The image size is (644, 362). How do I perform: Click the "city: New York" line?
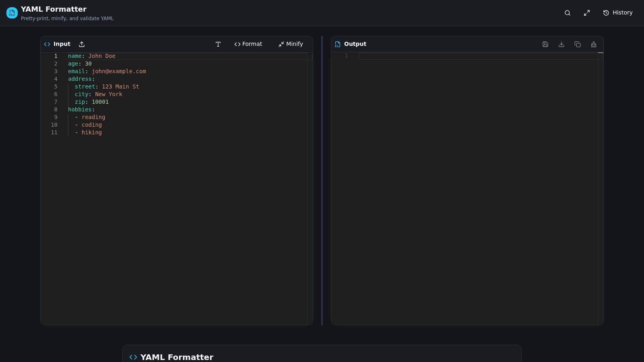click(99, 95)
